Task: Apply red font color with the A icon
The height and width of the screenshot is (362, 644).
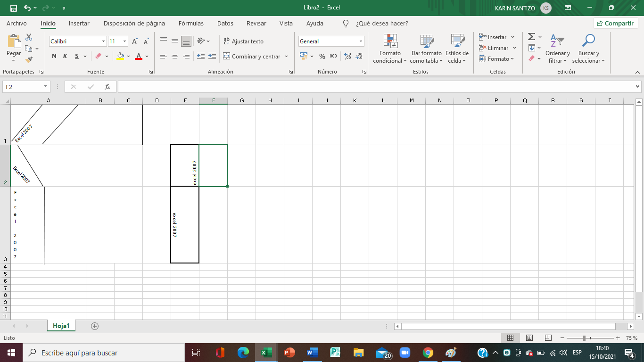Action: click(x=139, y=56)
